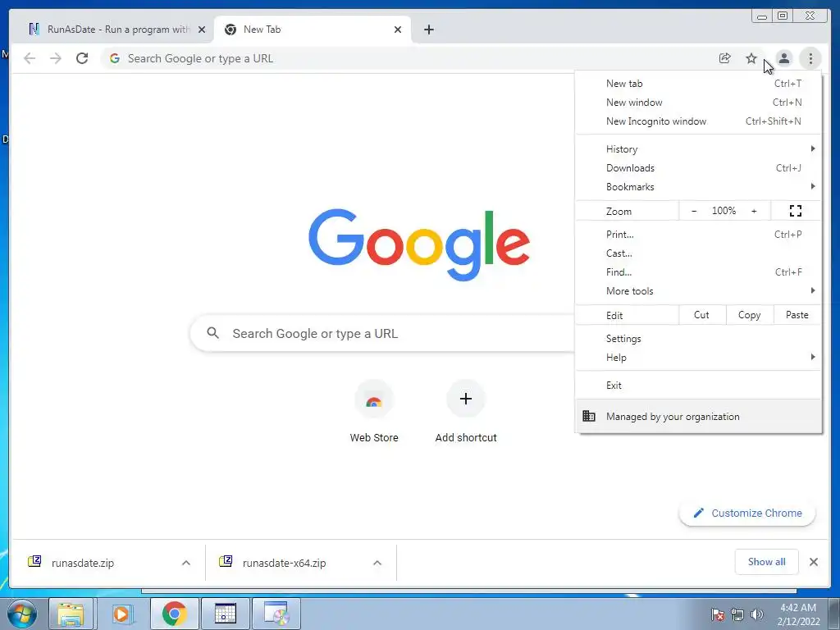Choose Exit from the Chrome menu
The width and height of the screenshot is (840, 630).
click(x=699, y=386)
